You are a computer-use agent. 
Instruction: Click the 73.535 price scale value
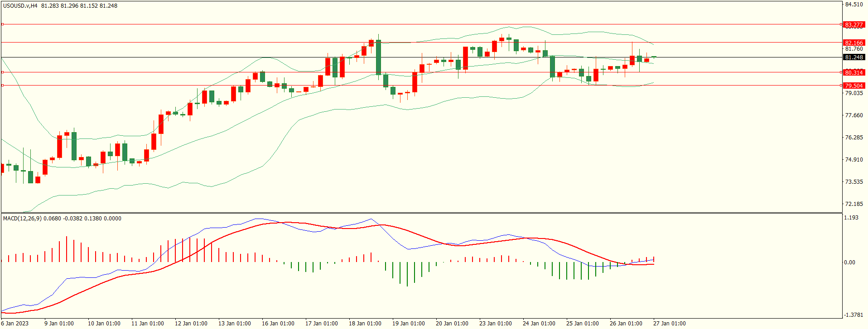pos(854,182)
